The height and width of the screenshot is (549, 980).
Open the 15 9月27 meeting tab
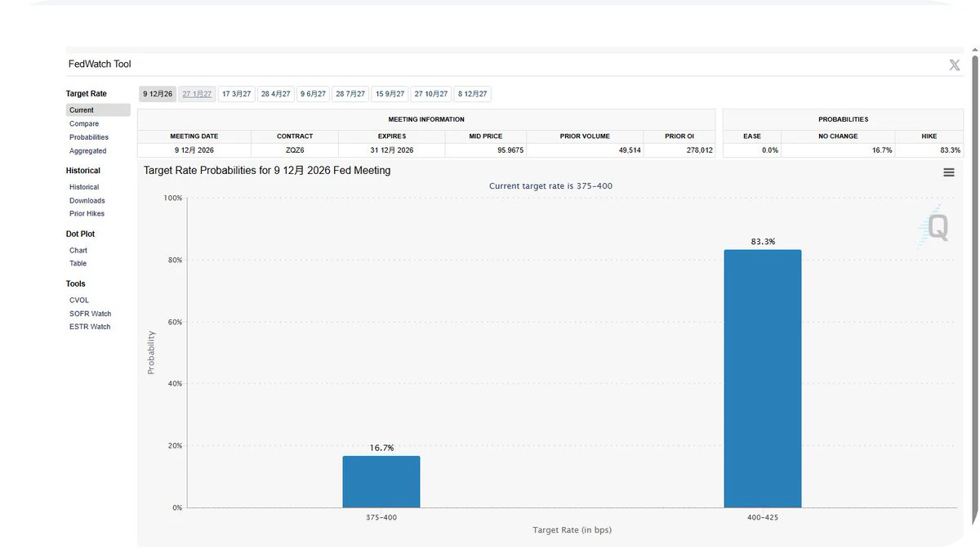click(390, 94)
